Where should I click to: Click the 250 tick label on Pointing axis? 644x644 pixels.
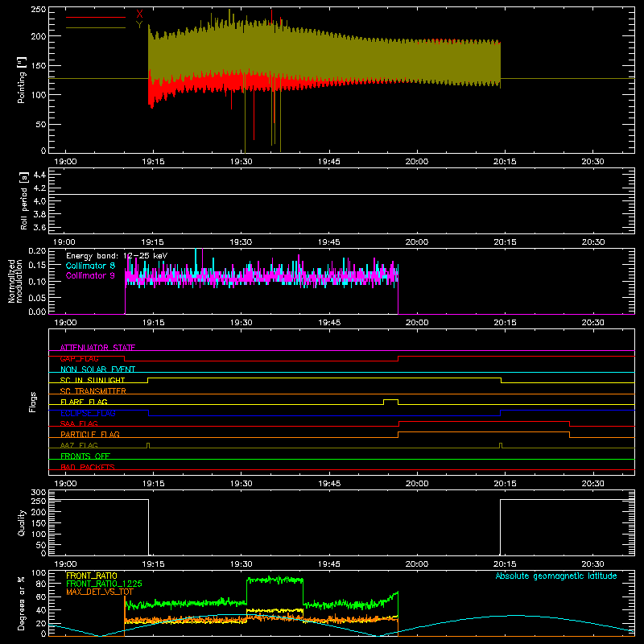(x=39, y=9)
